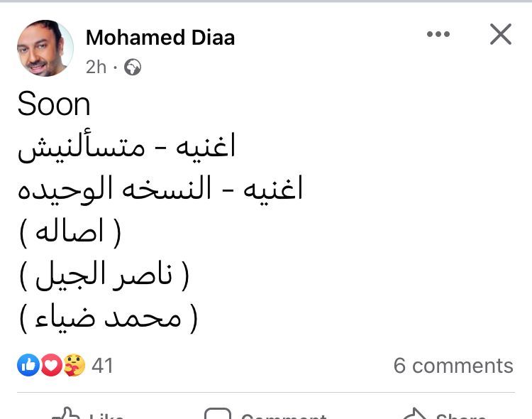Image resolution: width=532 pixels, height=419 pixels.
Task: Dismiss the post with the X icon
Action: [x=501, y=34]
